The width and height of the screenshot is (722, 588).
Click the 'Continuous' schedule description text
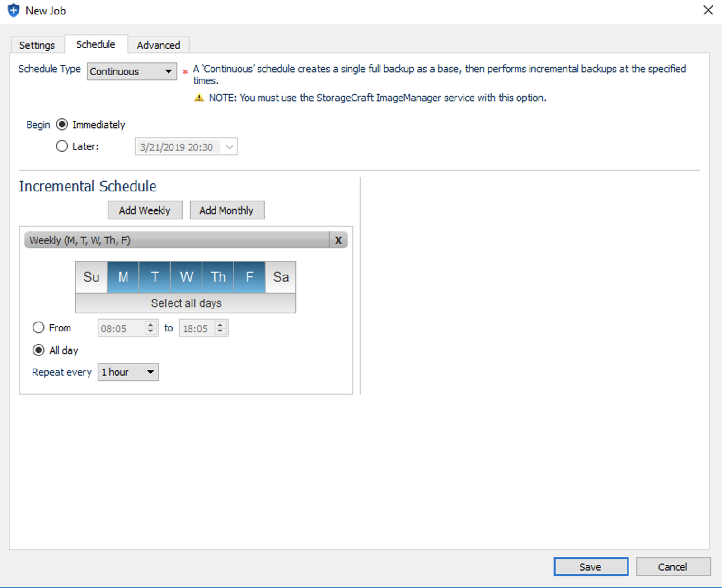tap(440, 75)
